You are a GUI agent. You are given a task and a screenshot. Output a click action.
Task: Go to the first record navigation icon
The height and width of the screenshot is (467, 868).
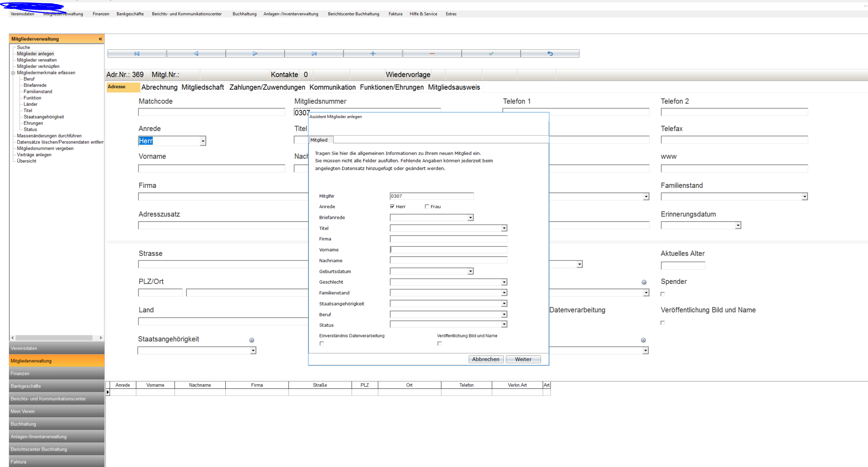137,54
